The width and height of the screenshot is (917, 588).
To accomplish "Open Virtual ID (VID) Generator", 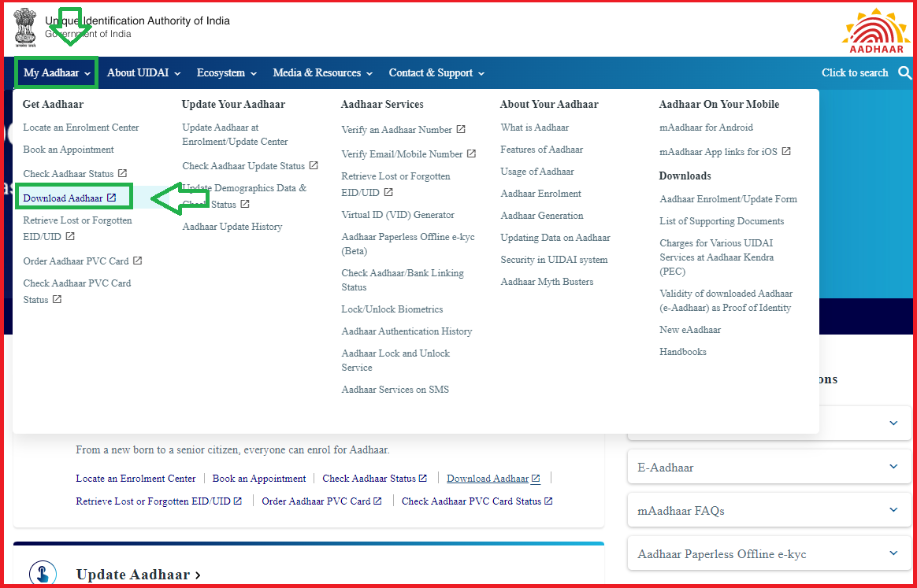I will [398, 215].
